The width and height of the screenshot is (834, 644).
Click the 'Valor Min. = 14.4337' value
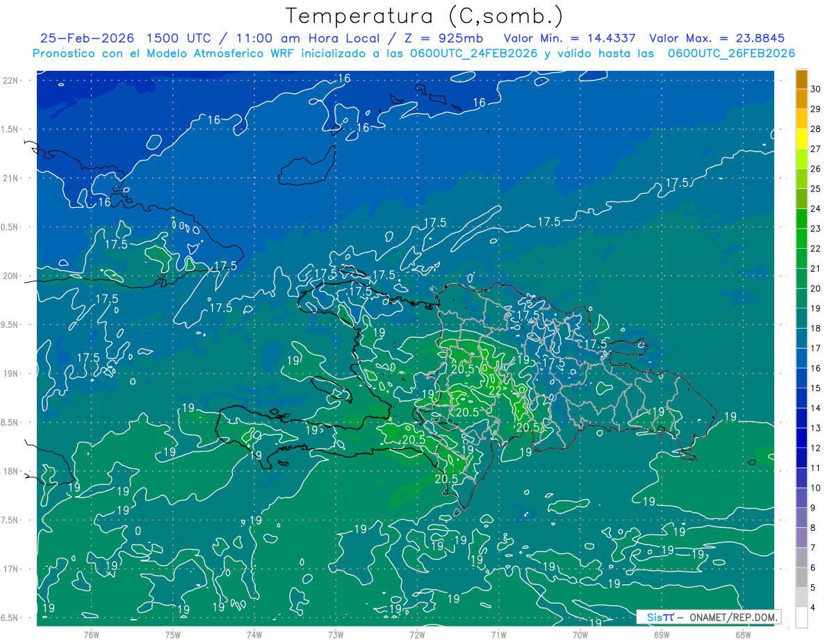tap(570, 38)
